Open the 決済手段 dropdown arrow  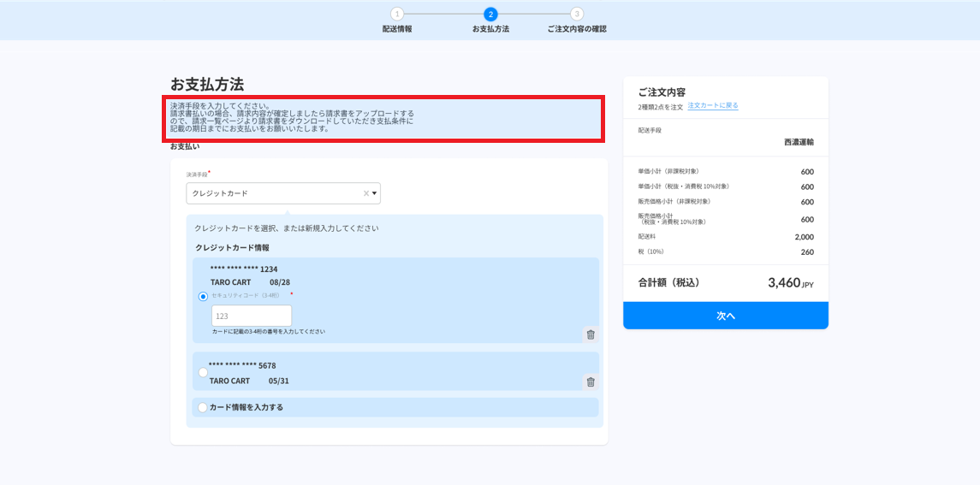(374, 193)
